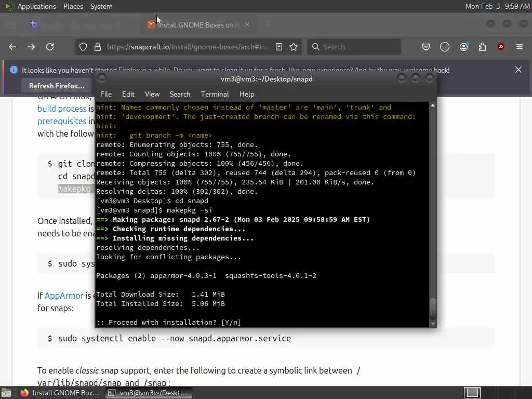Click the 'cd snapd' command line in terminal
Image resolution: width=532 pixels, height=399 pixels.
(x=152, y=201)
